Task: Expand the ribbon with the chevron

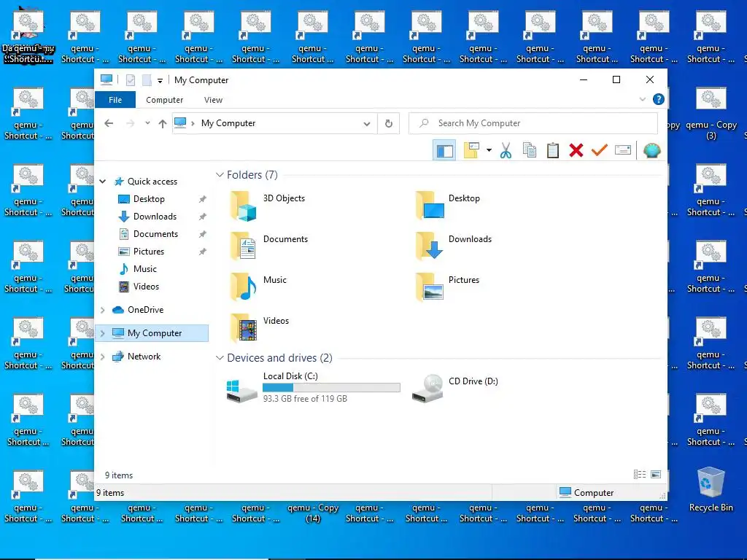Action: [x=642, y=99]
